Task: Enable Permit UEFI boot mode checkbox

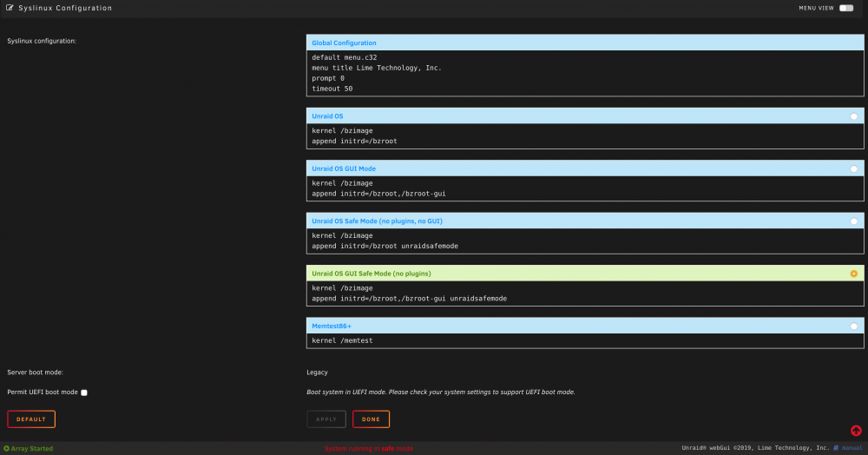Action: pos(84,392)
